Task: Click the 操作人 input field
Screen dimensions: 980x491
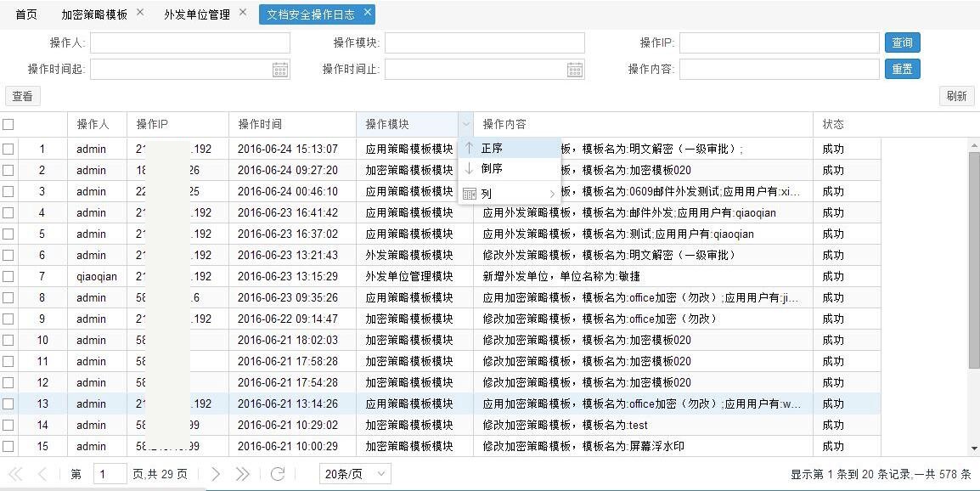Action: [x=190, y=42]
